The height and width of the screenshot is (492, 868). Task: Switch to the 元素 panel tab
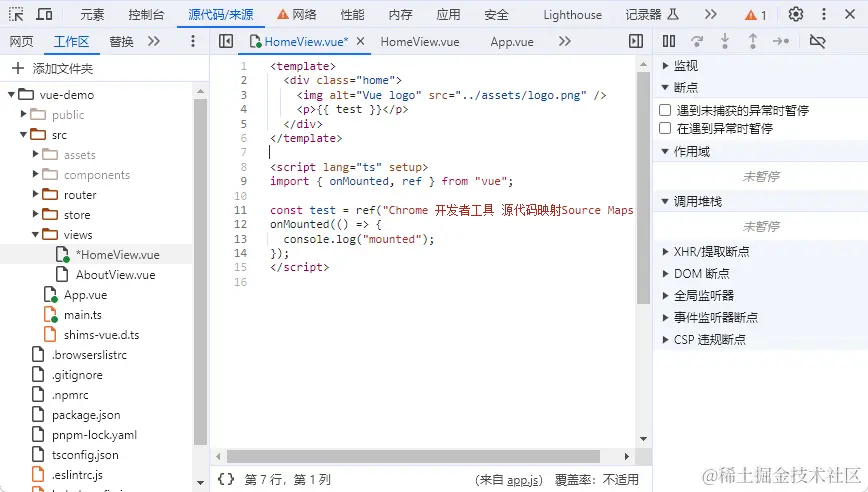[92, 15]
